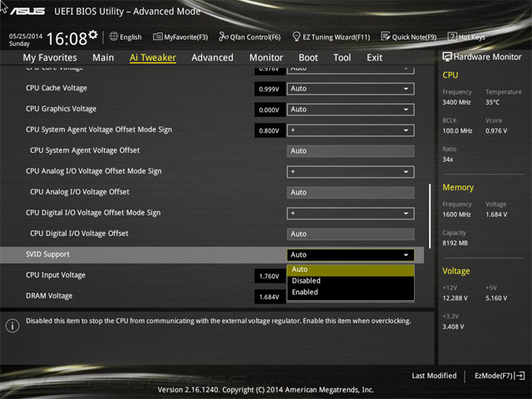532x399 pixels.
Task: Click the Quick Note notepad icon
Action: click(386, 37)
